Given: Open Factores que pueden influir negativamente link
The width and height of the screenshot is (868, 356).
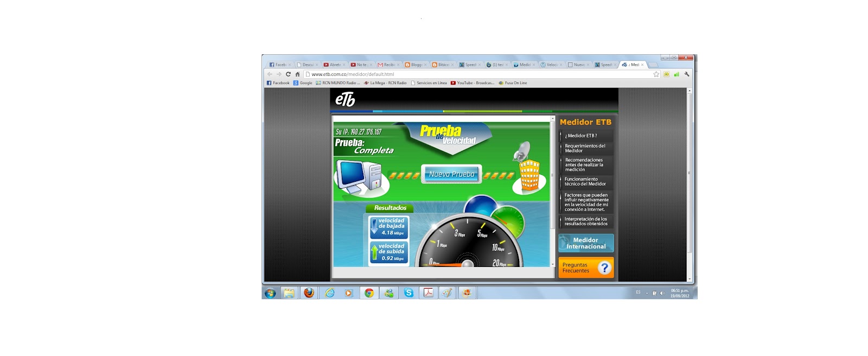Looking at the screenshot, I should point(586,202).
